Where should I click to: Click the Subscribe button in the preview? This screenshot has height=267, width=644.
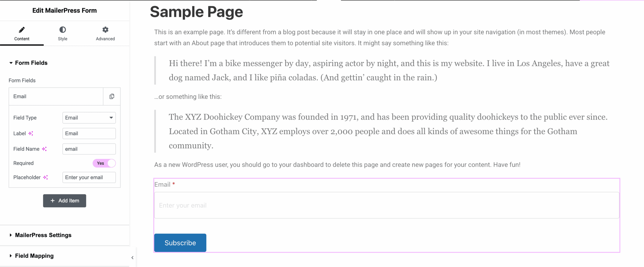(x=180, y=242)
